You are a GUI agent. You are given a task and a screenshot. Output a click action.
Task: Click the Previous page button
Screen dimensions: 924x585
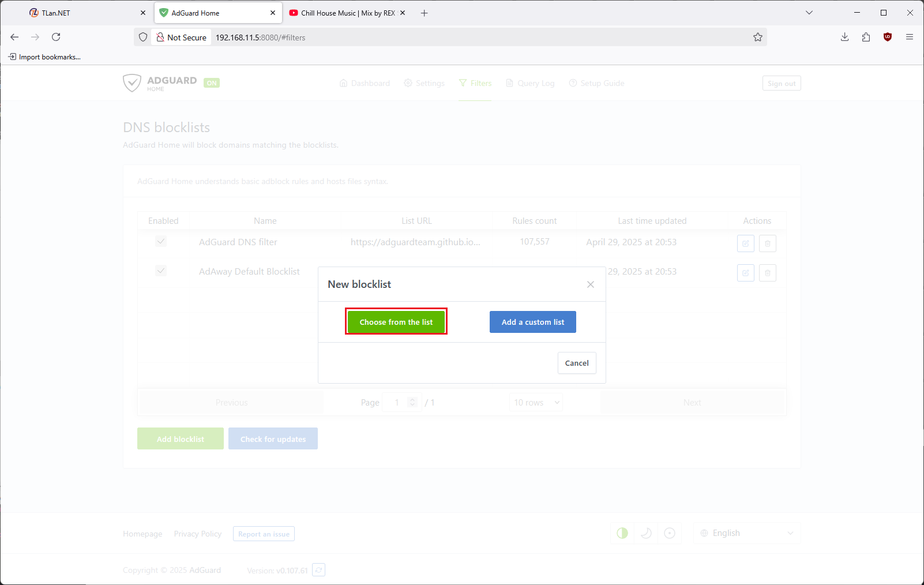point(232,402)
